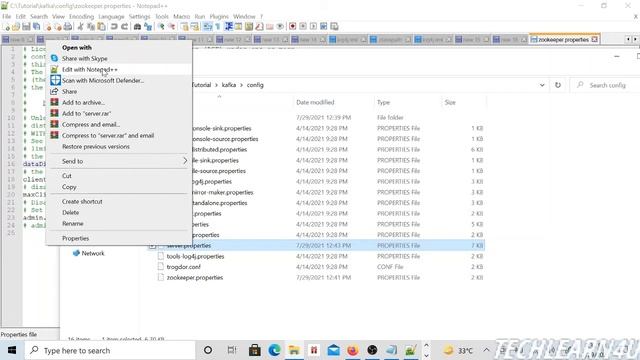Switch to the zookeeper.properties tab
Image resolution: width=640 pixels, height=360 pixels.
click(x=563, y=40)
